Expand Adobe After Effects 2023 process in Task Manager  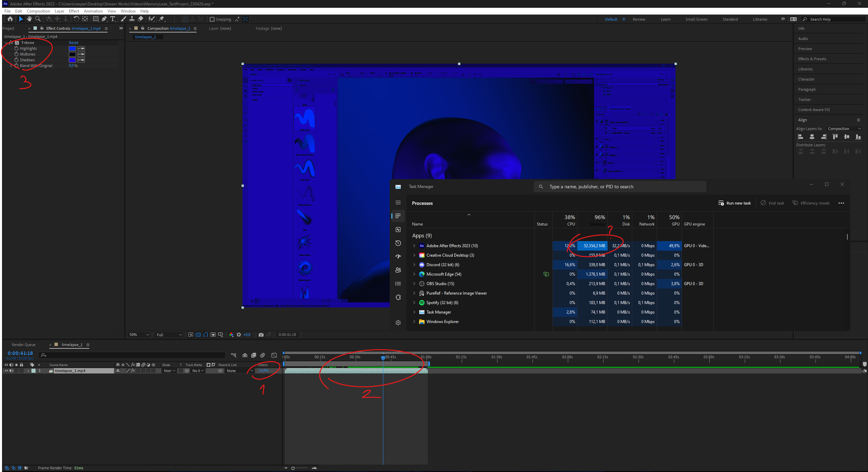(414, 245)
